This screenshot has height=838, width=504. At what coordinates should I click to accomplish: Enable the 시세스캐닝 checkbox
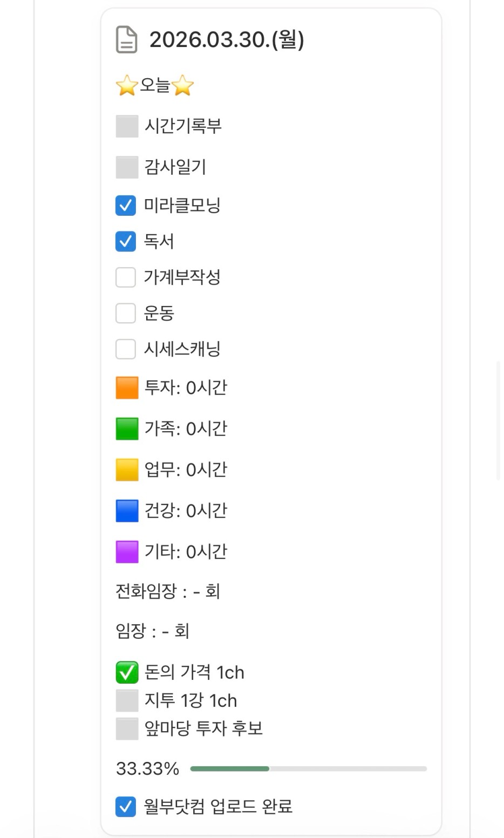(126, 349)
